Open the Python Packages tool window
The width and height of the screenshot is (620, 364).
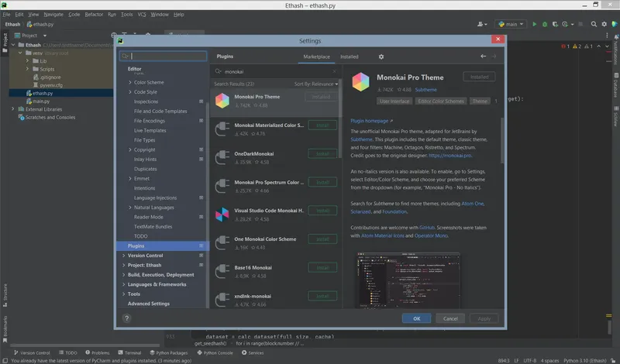(169, 352)
